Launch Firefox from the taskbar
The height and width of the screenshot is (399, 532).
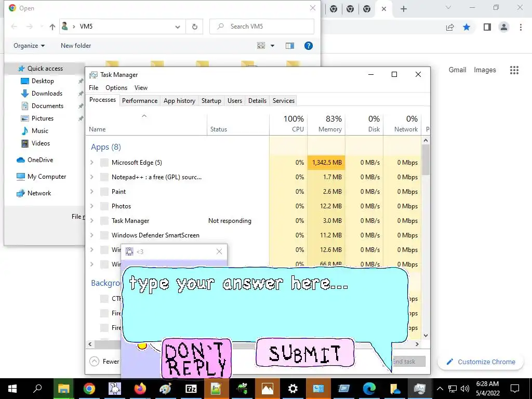[x=140, y=389]
